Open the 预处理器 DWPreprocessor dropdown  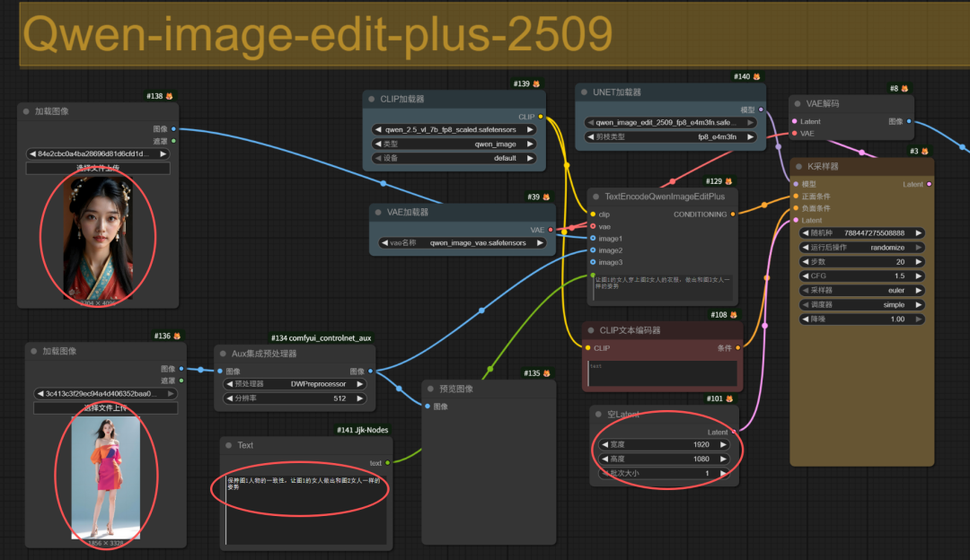click(x=295, y=384)
